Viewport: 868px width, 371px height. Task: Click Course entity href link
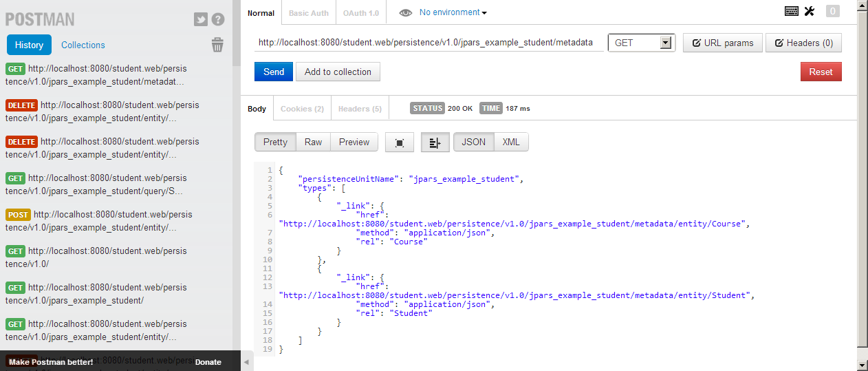point(512,224)
